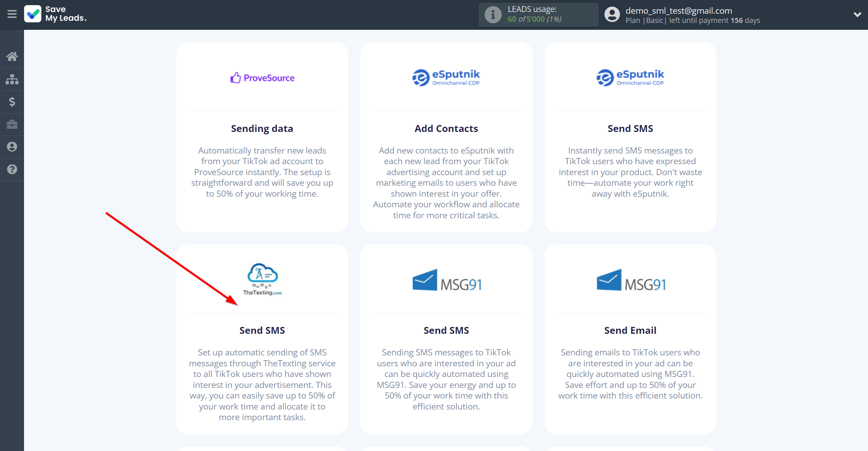868x451 pixels.
Task: Select the MSG91 Send SMS title
Action: pyautogui.click(x=446, y=330)
